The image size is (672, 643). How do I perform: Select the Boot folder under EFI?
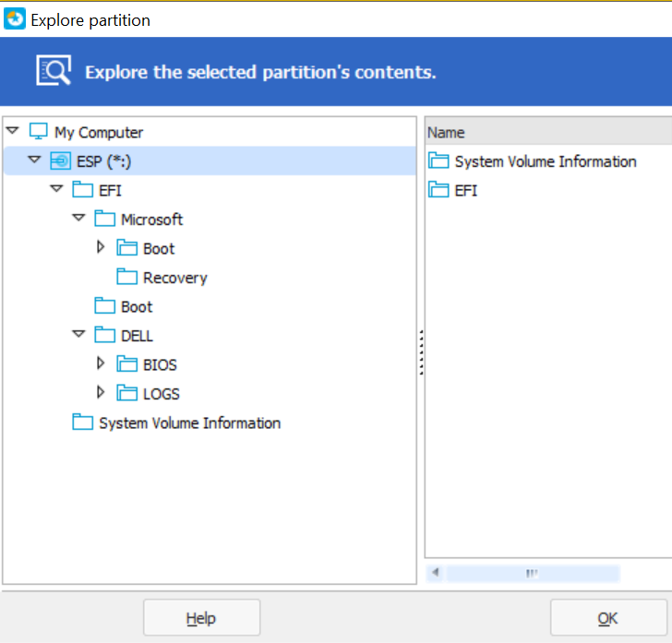click(x=137, y=307)
